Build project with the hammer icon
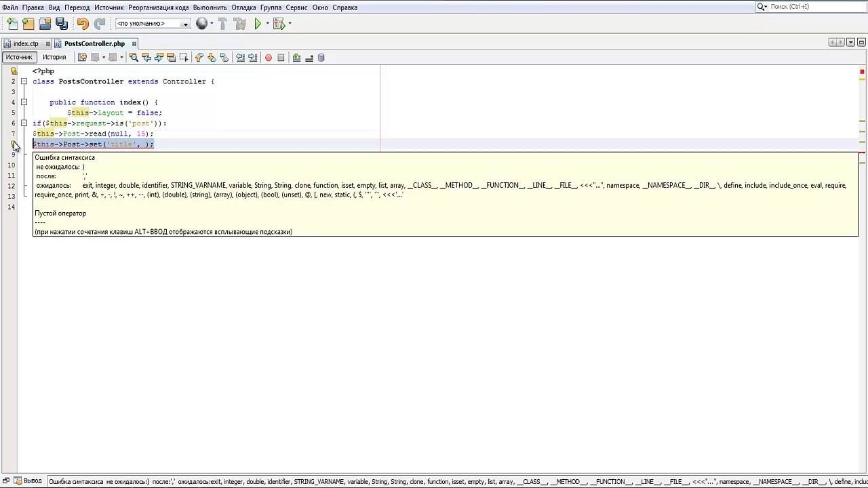The height and width of the screenshot is (488, 868). tap(222, 24)
